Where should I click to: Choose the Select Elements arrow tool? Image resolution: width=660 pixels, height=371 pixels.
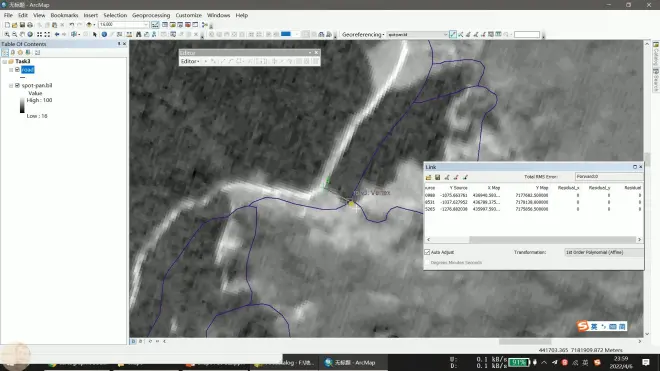coord(95,35)
